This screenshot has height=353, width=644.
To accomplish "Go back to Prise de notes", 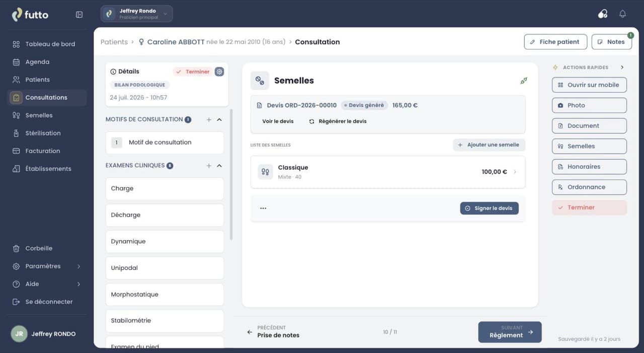I will click(x=273, y=332).
